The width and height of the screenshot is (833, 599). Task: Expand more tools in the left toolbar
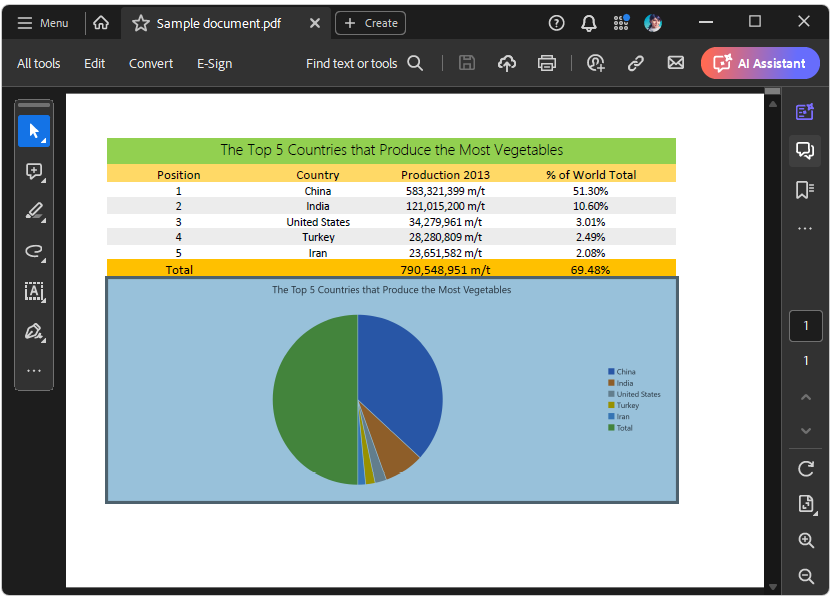tap(34, 371)
